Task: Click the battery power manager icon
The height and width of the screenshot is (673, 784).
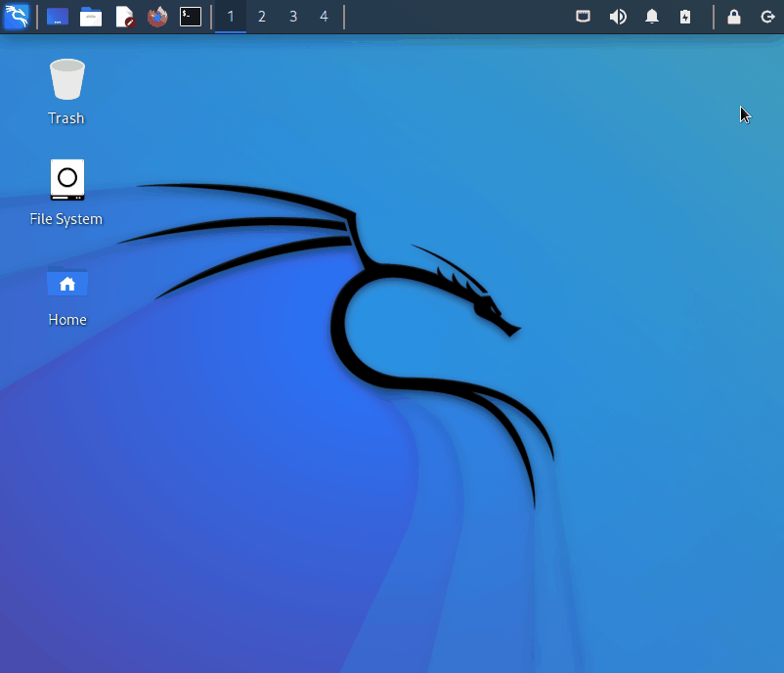Action: point(685,17)
